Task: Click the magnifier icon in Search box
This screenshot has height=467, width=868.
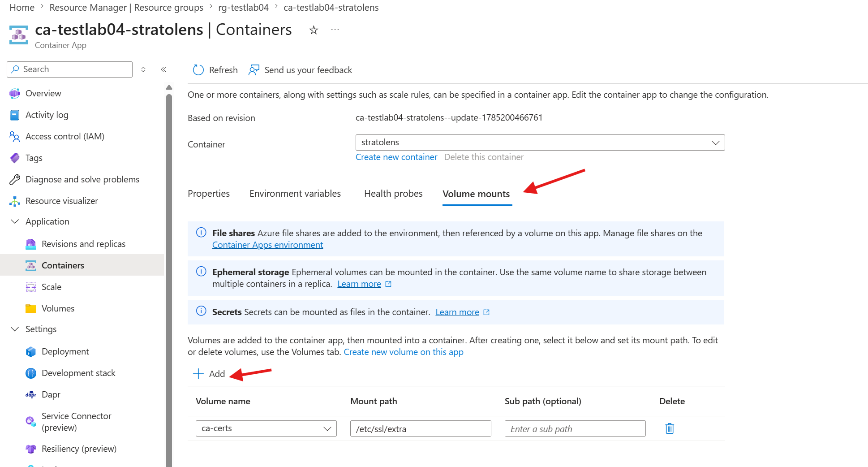Action: tap(15, 69)
